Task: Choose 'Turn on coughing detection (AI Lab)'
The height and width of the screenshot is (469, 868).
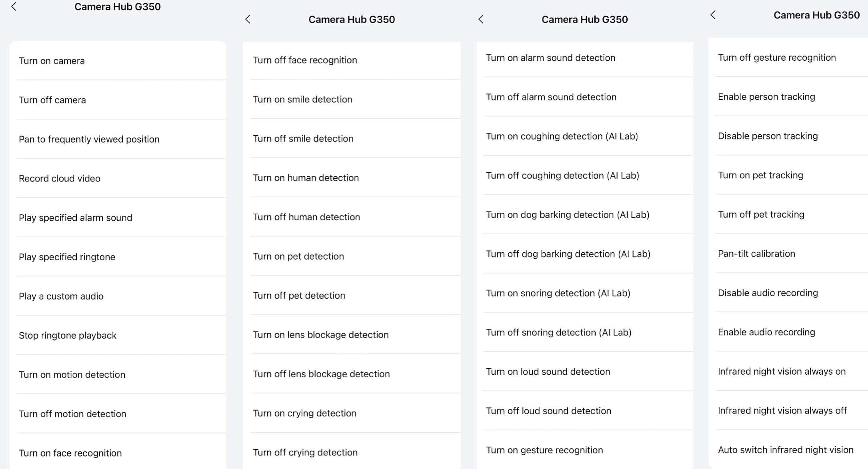Action: coord(562,136)
